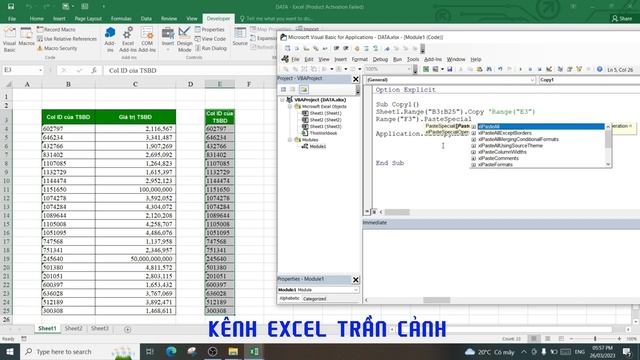Switch to Categorized properties tab
This screenshot has height=360, width=640.
click(314, 298)
